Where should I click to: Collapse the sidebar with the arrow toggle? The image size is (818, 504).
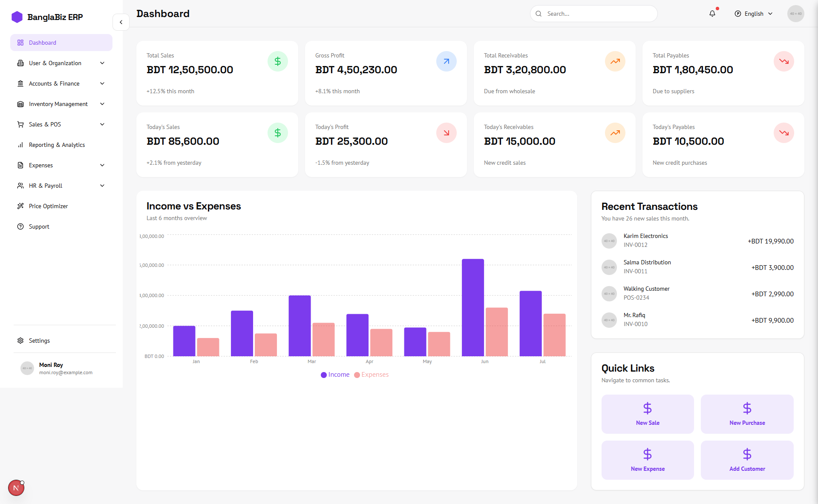tap(121, 22)
